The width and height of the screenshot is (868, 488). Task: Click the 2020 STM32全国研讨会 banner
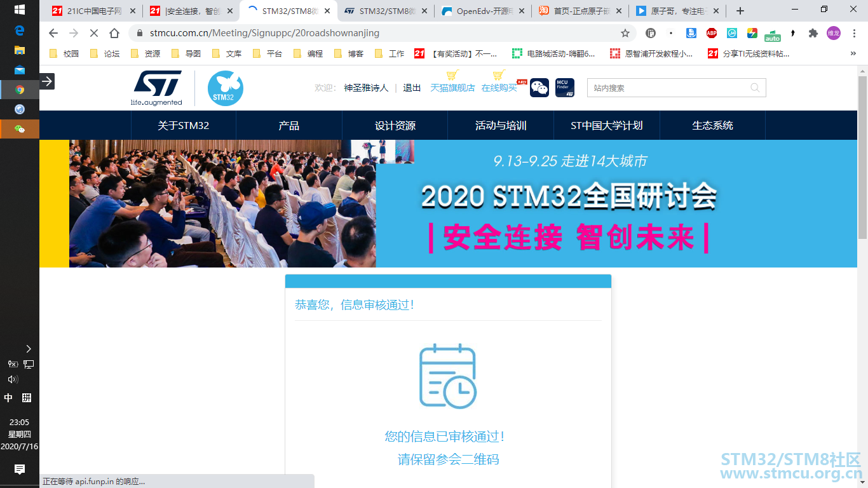point(448,203)
